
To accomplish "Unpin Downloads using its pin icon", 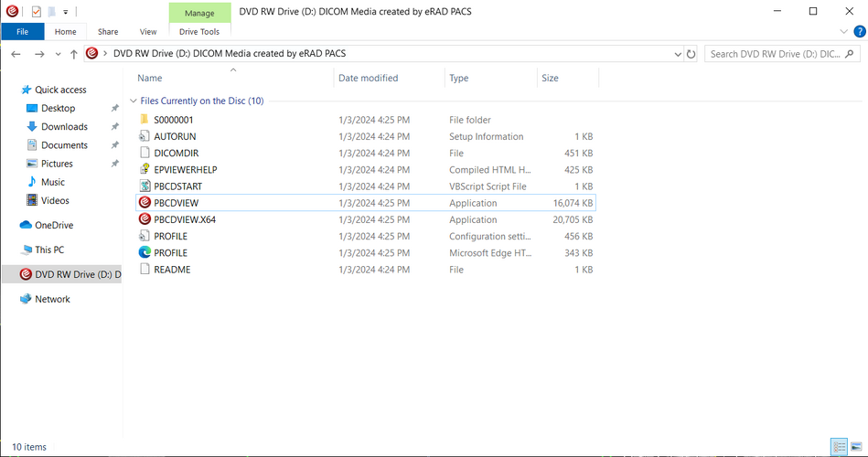I will [x=114, y=127].
